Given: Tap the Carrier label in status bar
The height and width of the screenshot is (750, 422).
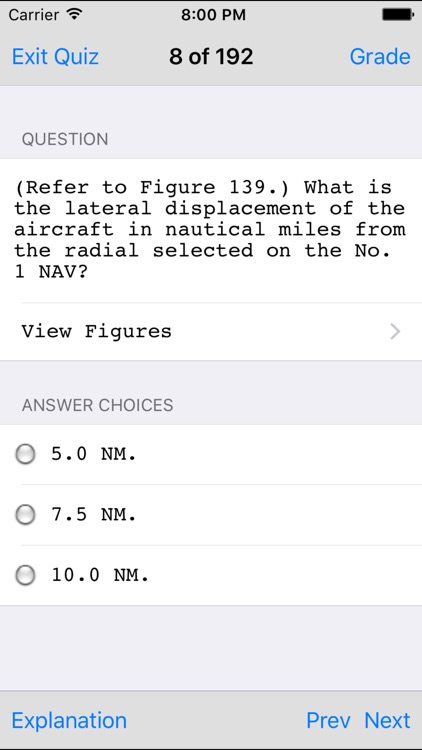Looking at the screenshot, I should point(35,15).
